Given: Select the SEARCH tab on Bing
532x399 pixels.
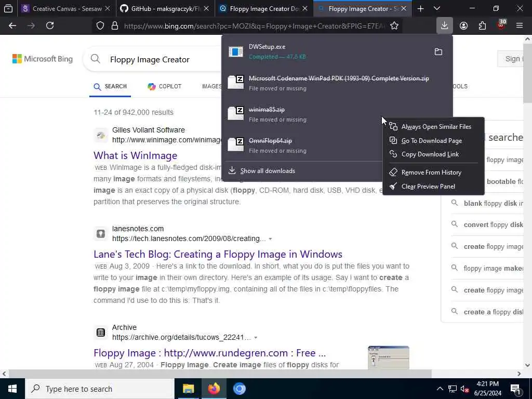Looking at the screenshot, I should (x=110, y=87).
